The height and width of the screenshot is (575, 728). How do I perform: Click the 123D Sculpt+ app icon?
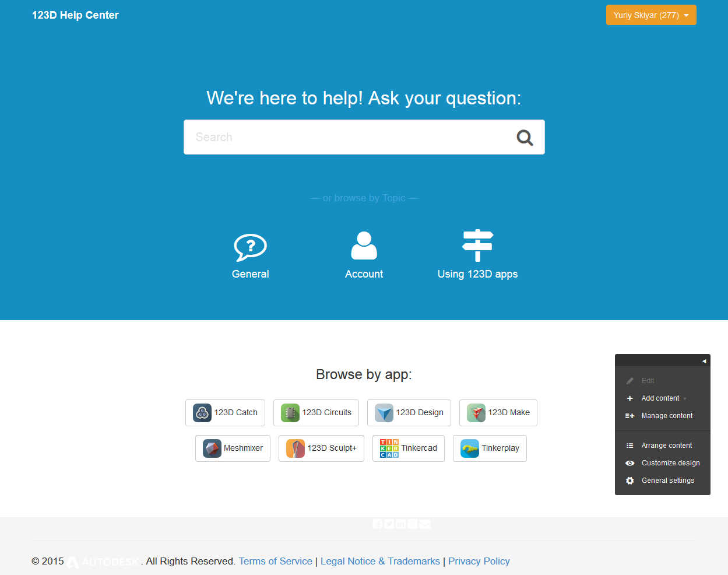[296, 448]
